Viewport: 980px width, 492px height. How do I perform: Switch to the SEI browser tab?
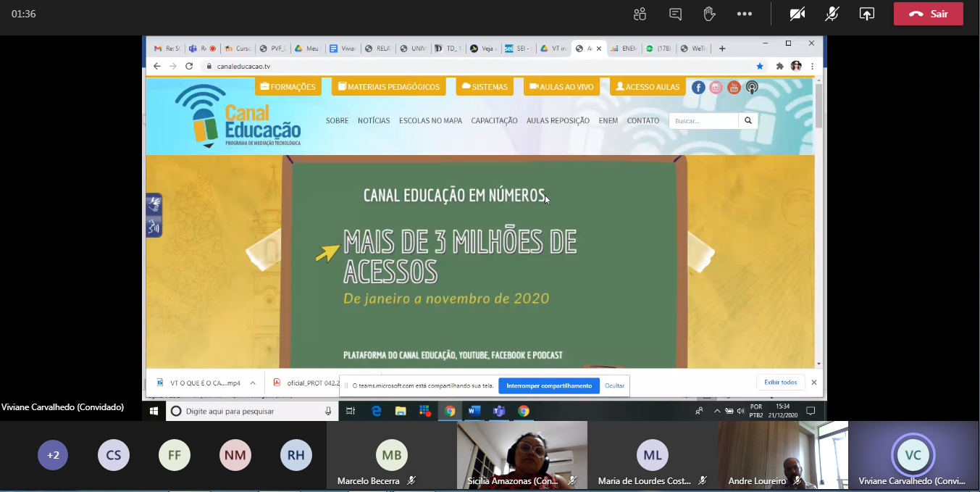pyautogui.click(x=518, y=49)
